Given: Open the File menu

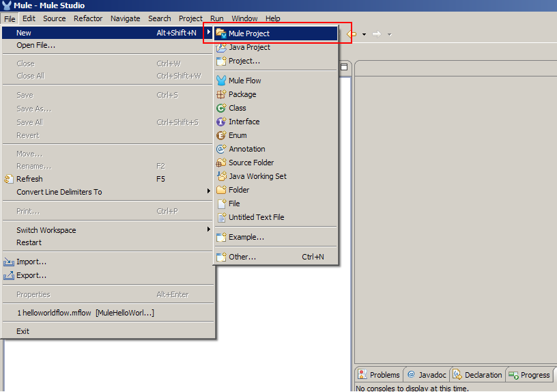Looking at the screenshot, I should [x=10, y=18].
